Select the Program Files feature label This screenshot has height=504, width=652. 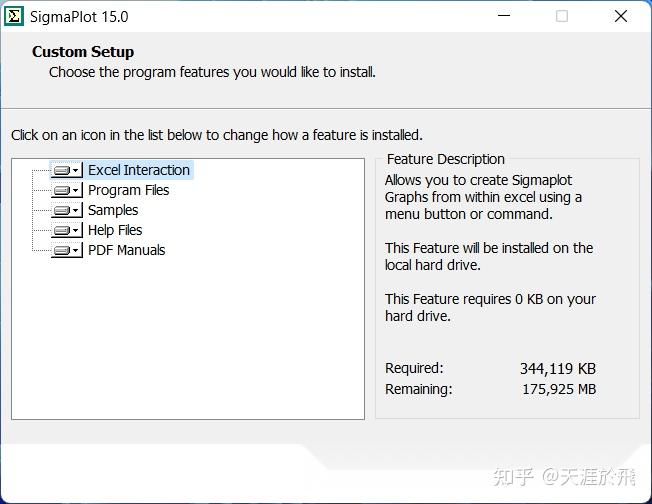tap(128, 190)
